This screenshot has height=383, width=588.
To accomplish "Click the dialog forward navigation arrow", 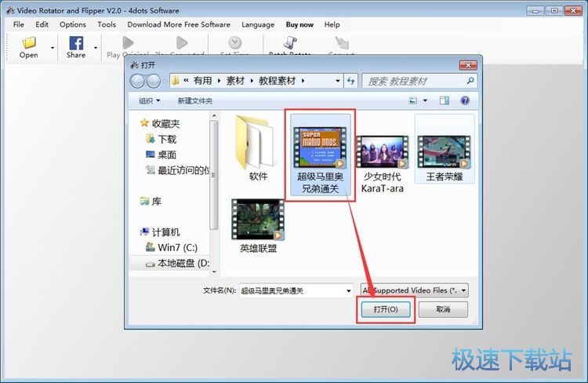I will click(x=154, y=81).
